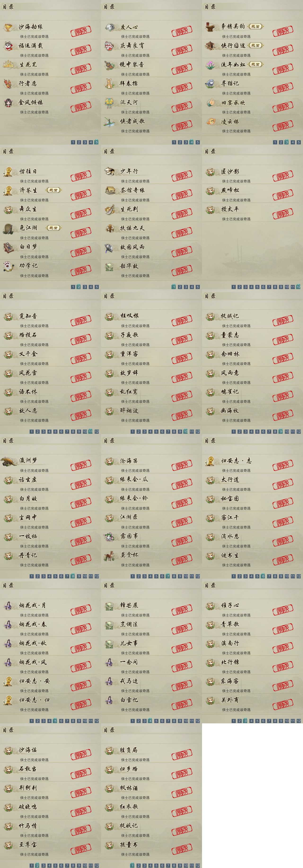Choose the folding fan icon beside 故园风雨

[x=110, y=247]
